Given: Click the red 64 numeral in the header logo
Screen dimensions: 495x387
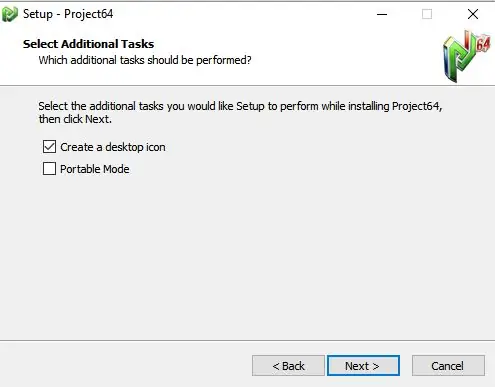Looking at the screenshot, I should (483, 44).
